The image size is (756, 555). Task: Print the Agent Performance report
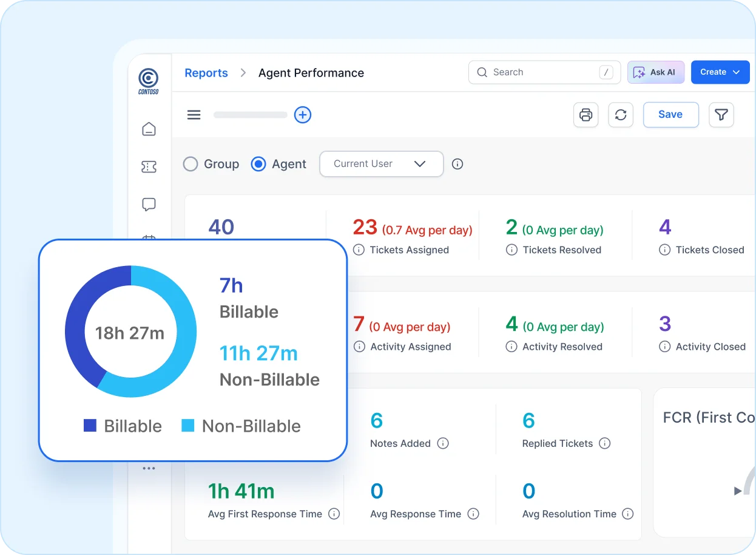click(x=586, y=115)
